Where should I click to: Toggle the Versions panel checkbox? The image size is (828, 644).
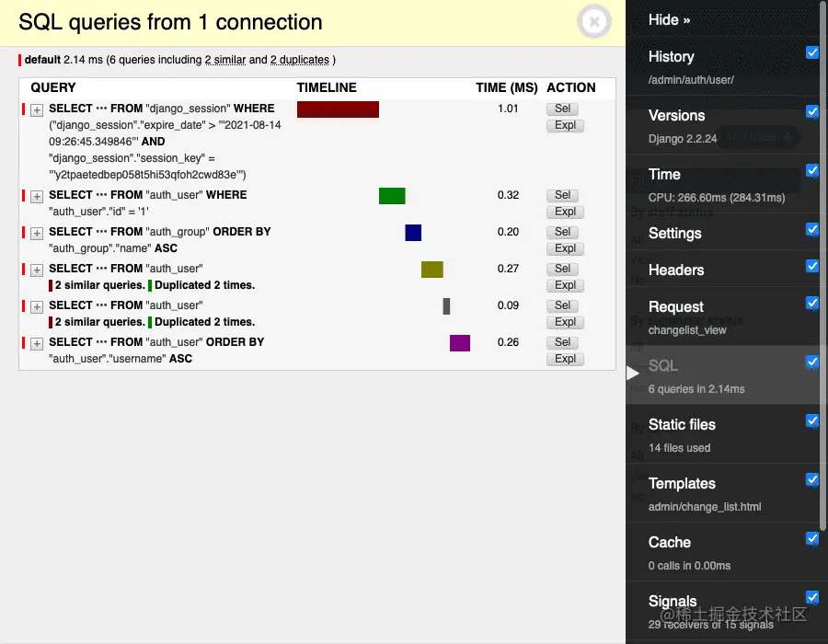[812, 111]
